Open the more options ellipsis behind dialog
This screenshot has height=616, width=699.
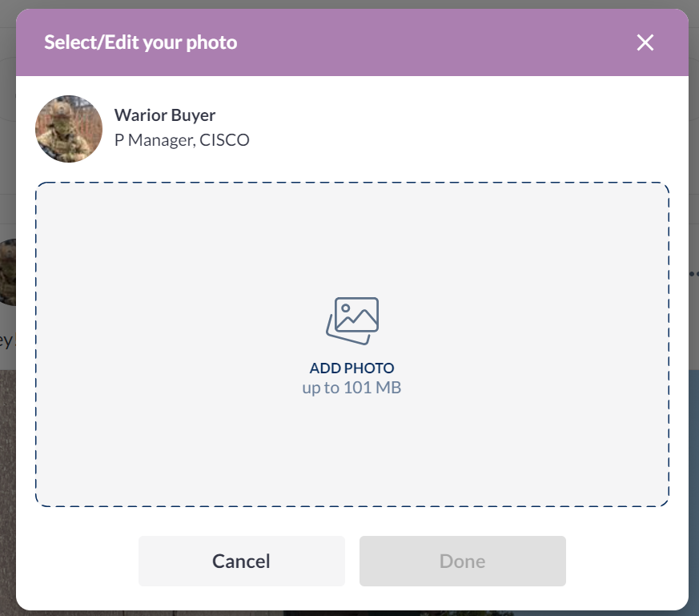(693, 274)
